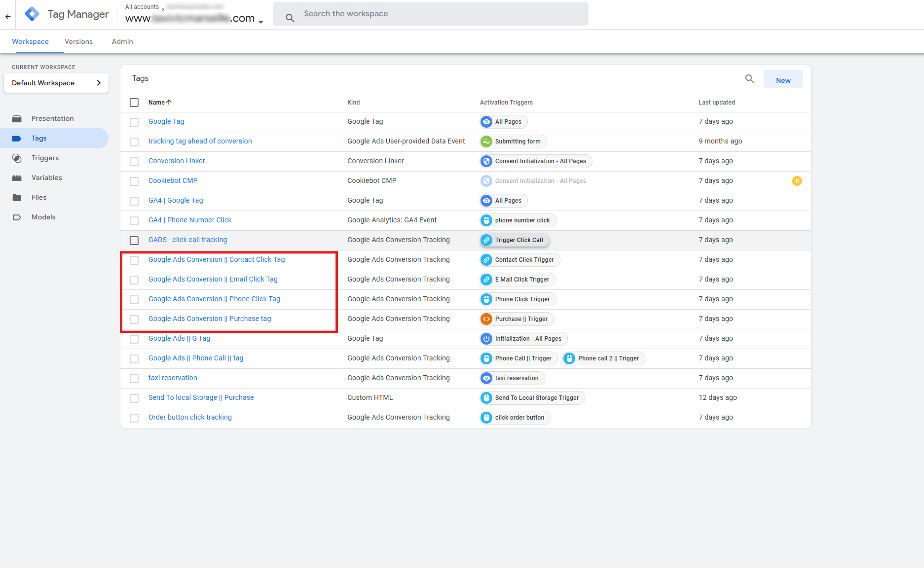
Task: Check the box for GADS - click call tracking
Action: point(134,241)
